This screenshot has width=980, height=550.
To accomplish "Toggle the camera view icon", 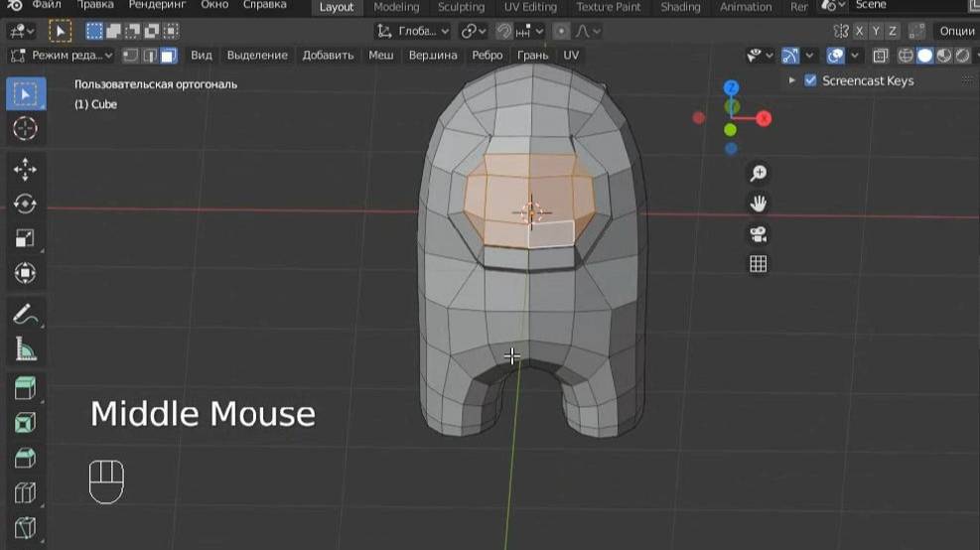I will [x=759, y=233].
